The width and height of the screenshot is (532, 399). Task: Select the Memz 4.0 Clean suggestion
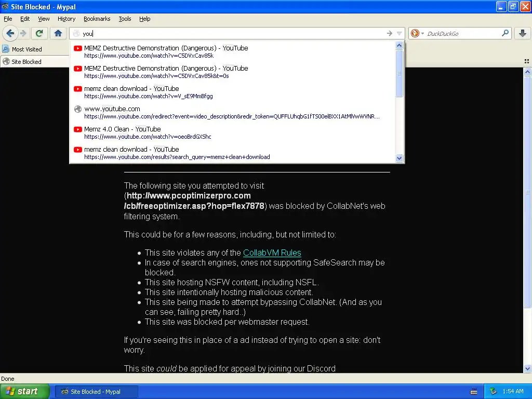(233, 132)
